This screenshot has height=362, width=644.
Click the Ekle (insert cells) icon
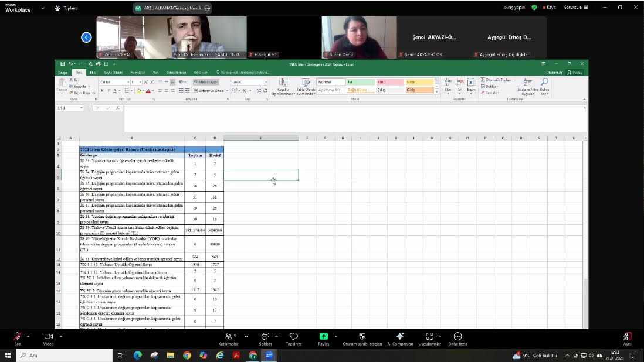(x=448, y=82)
